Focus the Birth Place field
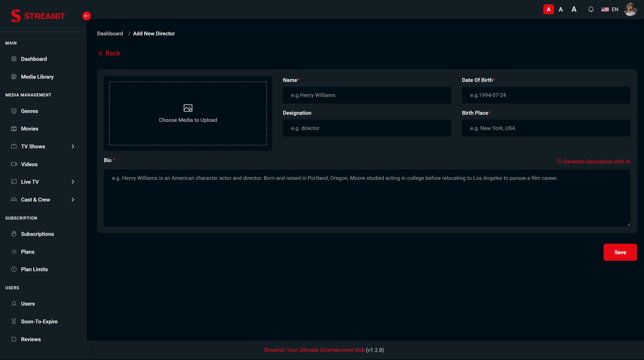644x360 pixels. pos(546,128)
